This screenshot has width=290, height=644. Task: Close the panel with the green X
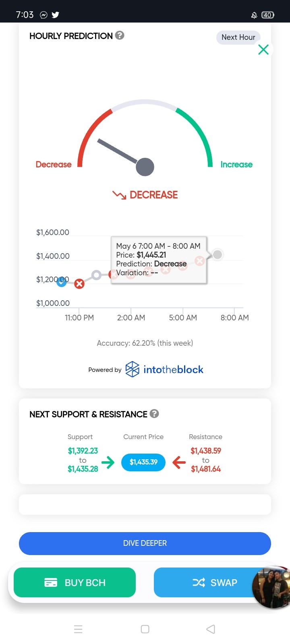pyautogui.click(x=263, y=50)
